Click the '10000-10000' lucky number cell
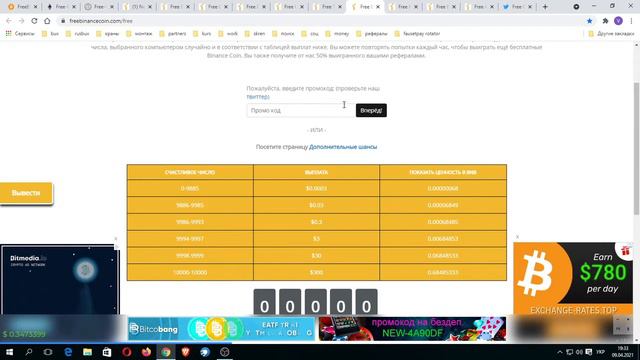 (x=190, y=272)
